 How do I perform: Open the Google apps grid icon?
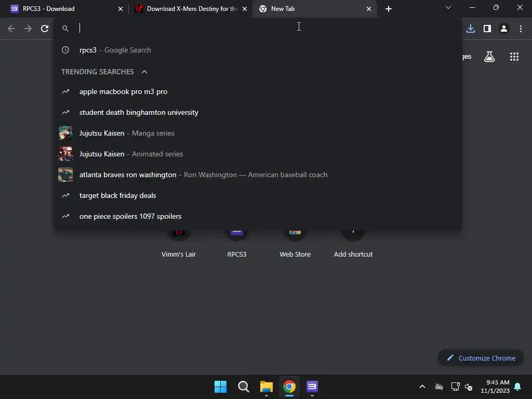pos(514,57)
